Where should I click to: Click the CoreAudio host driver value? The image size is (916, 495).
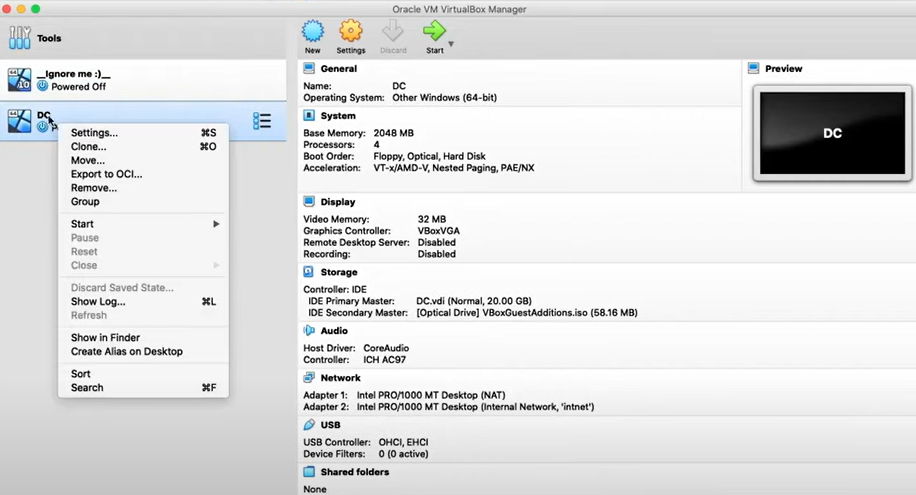tap(386, 348)
